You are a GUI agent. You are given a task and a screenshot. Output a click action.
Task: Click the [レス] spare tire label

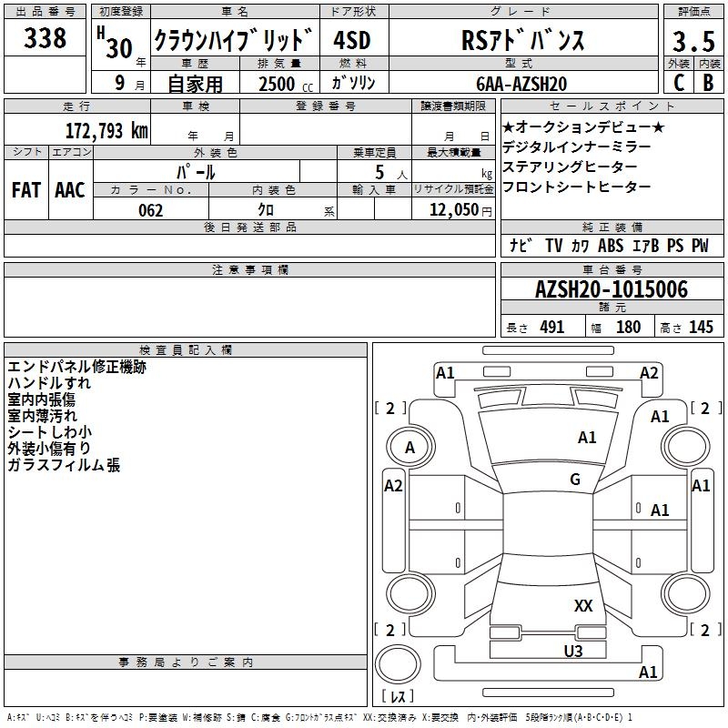point(398,695)
